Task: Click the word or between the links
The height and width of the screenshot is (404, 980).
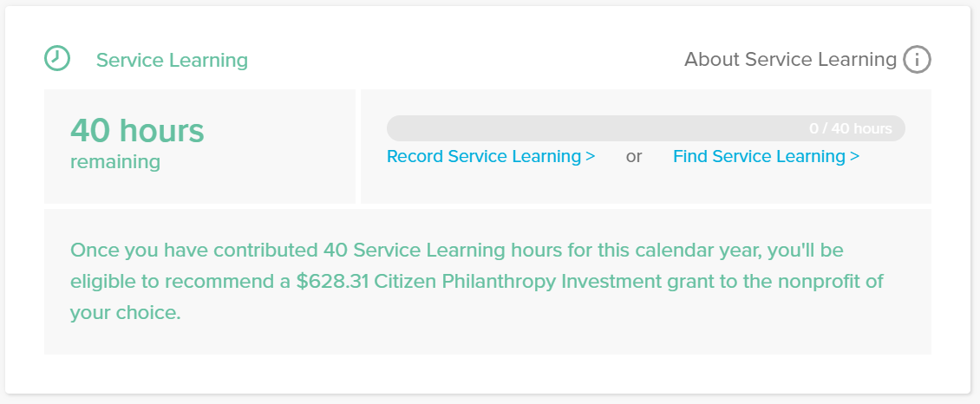Action: (x=634, y=157)
